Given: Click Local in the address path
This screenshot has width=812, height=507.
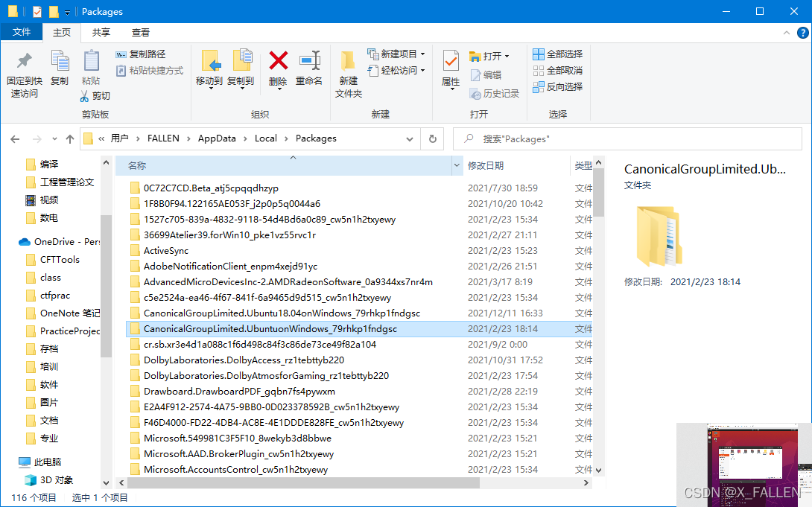Looking at the screenshot, I should click(266, 138).
